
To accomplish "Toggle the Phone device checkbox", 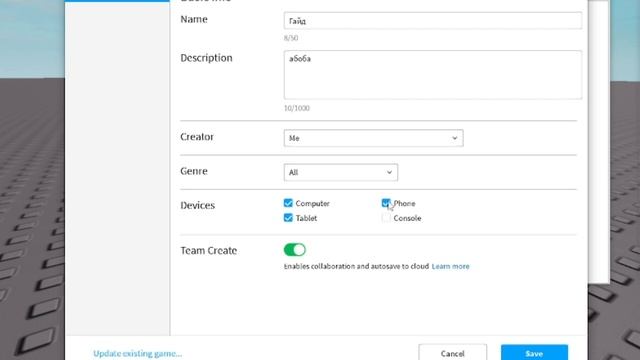I will [386, 203].
